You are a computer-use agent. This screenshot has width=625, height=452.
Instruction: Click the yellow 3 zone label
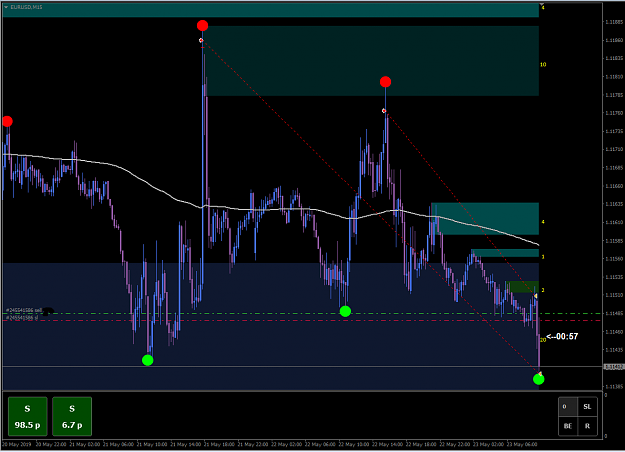543,257
